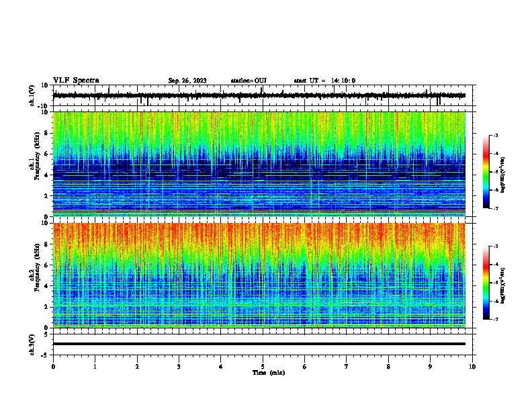The height and width of the screenshot is (411, 532).
Task: Click the "ch.3(V)" axis label
Action: click(32, 345)
